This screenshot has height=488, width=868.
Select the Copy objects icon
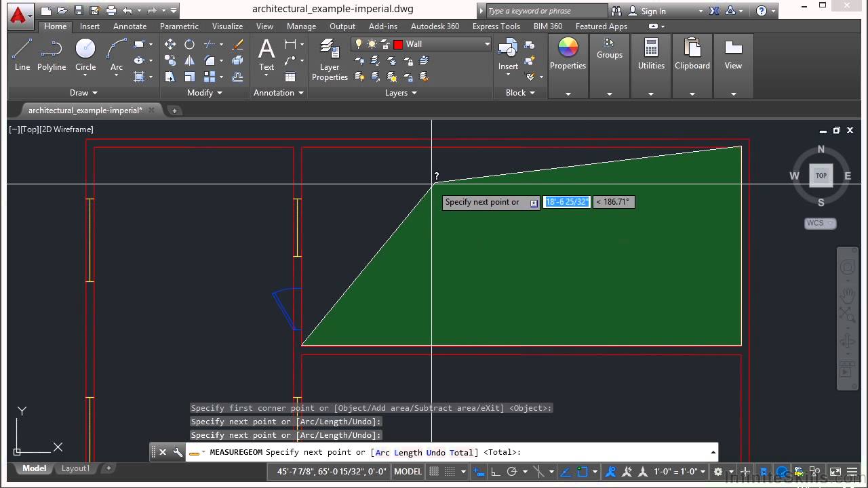(170, 60)
